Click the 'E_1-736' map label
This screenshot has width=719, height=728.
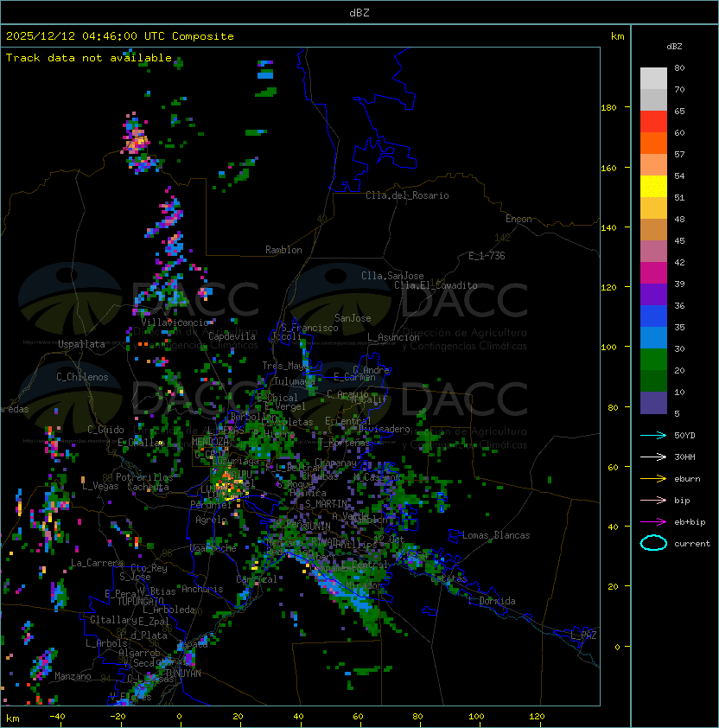pyautogui.click(x=487, y=256)
